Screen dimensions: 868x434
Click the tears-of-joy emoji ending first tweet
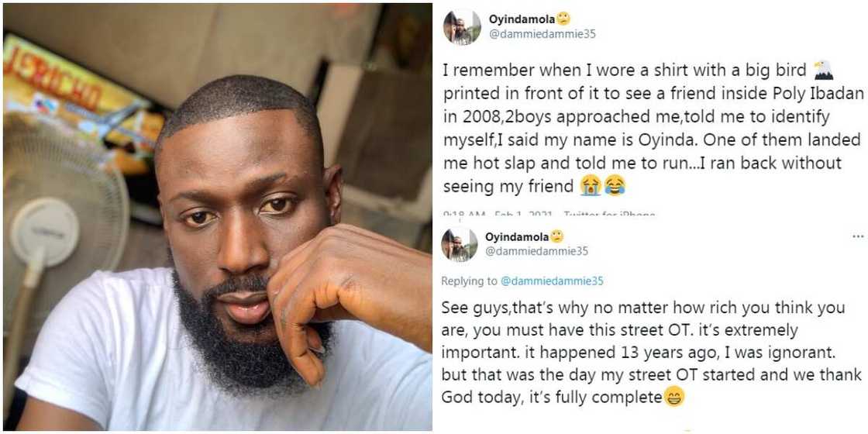[615, 186]
